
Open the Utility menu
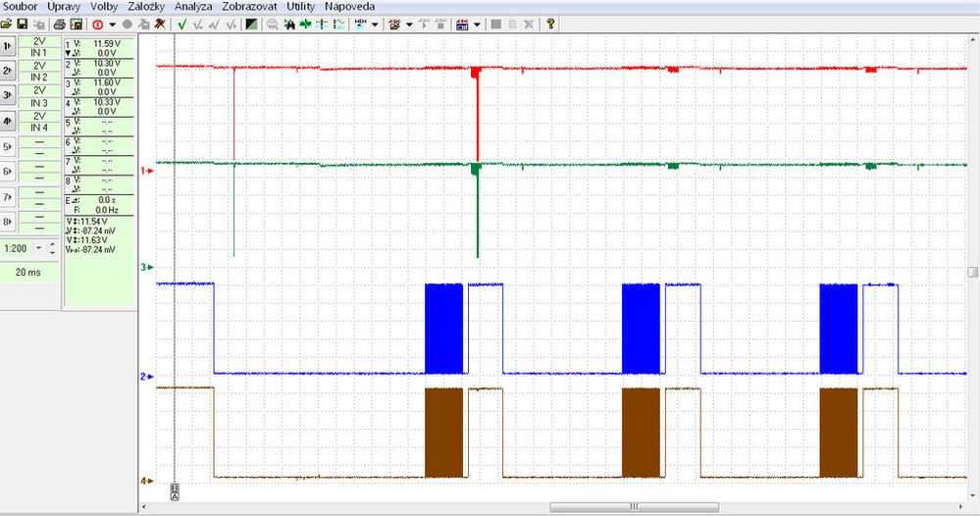(x=300, y=6)
